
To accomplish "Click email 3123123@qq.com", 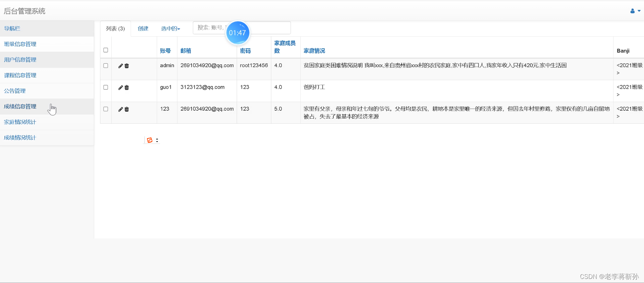I will coord(202,87).
